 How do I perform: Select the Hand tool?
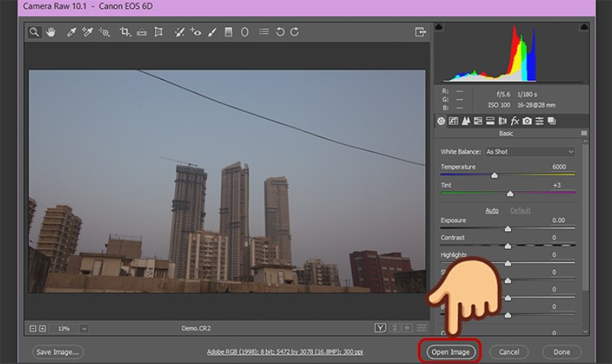50,32
